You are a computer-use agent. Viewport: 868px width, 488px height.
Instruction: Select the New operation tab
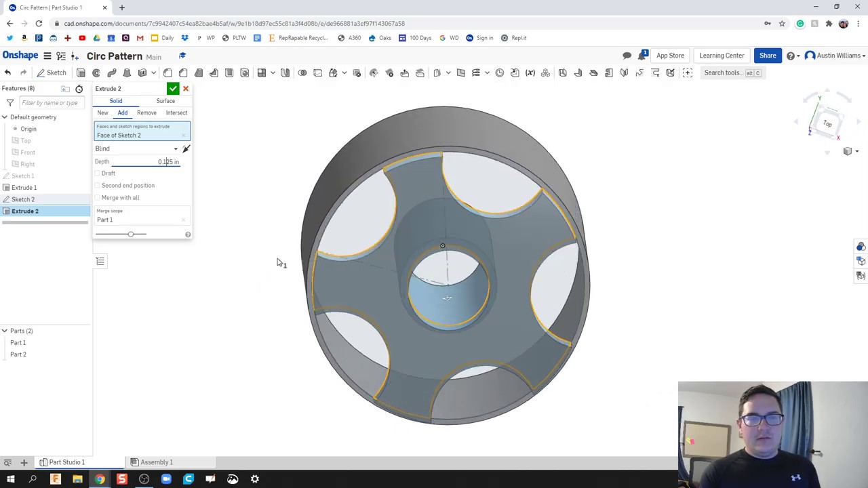(x=102, y=113)
